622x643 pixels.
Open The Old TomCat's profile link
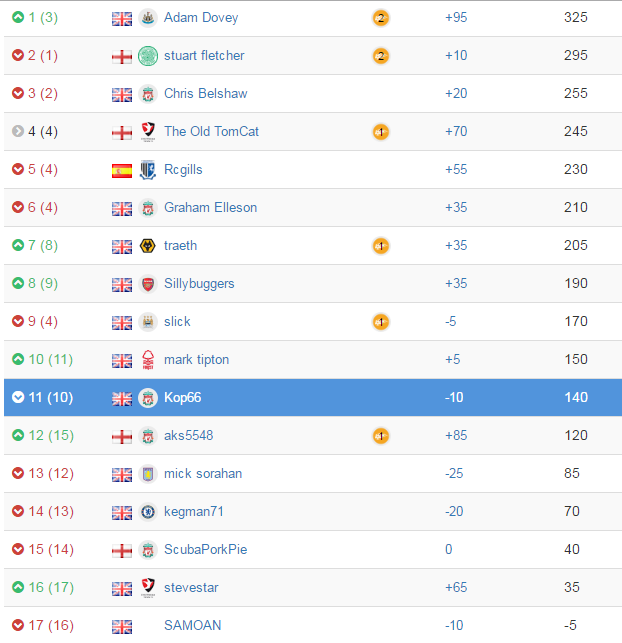[x=211, y=131]
